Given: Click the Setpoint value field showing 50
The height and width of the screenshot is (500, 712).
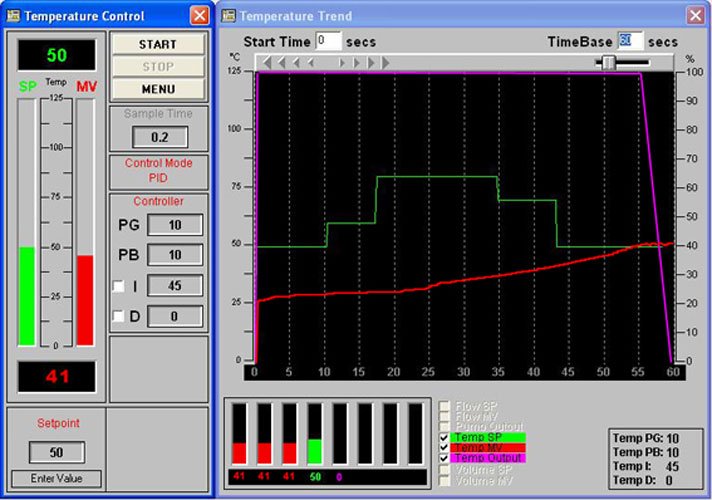Looking at the screenshot, I should (56, 452).
